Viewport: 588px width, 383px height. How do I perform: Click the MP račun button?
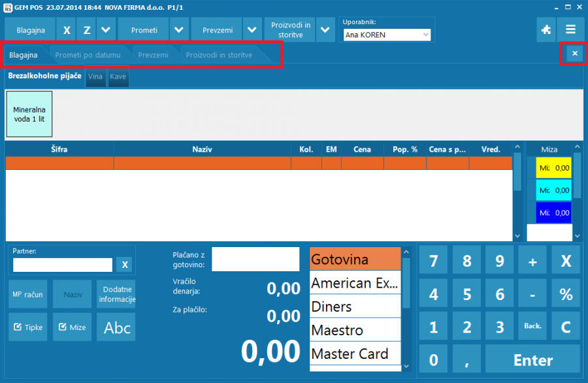[x=27, y=294]
